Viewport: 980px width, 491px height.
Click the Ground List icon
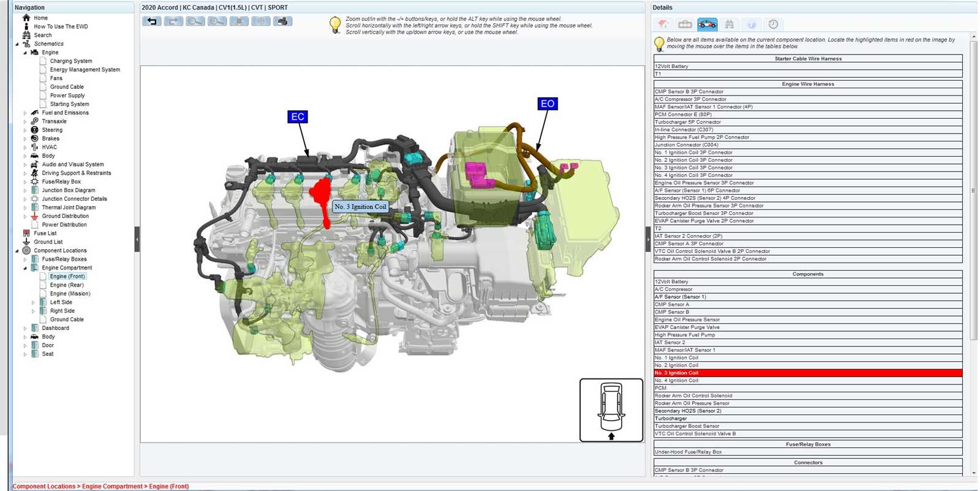tap(26, 242)
